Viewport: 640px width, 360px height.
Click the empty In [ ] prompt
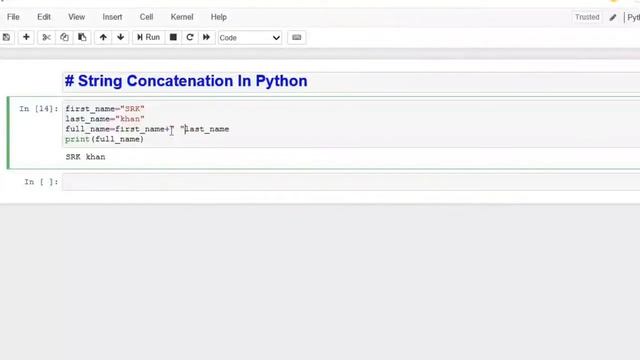(x=41, y=182)
